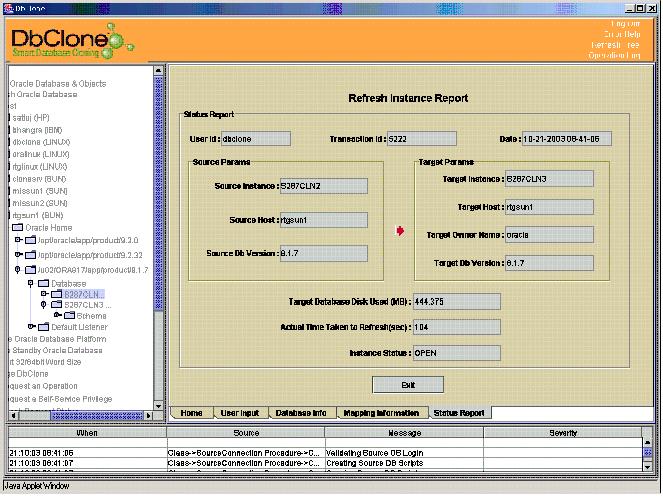Click the Target Instance field
Screen dimensions: 663x496
(549, 179)
